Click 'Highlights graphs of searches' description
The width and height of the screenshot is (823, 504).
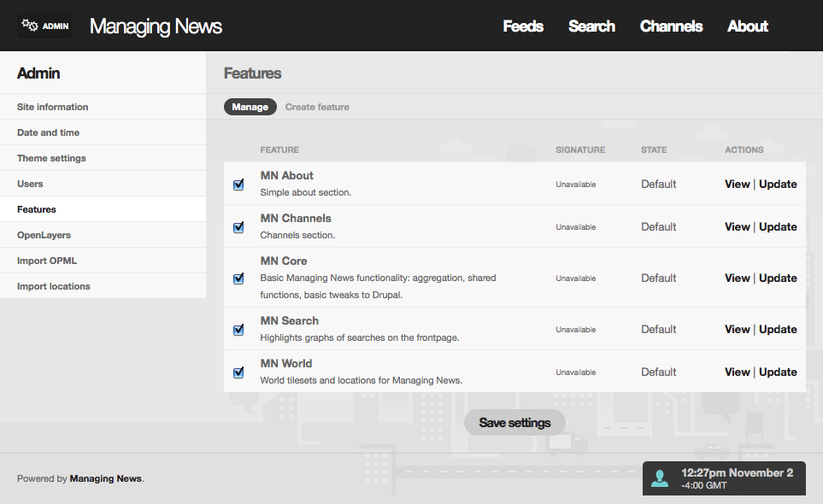pyautogui.click(x=360, y=337)
